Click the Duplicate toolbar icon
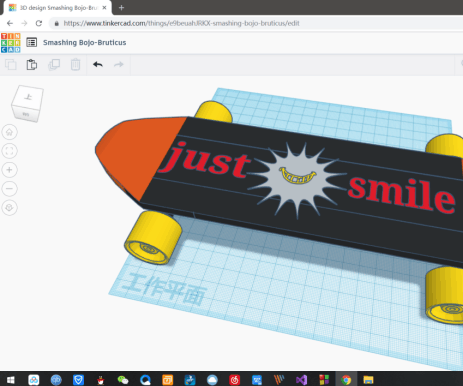 [54, 64]
